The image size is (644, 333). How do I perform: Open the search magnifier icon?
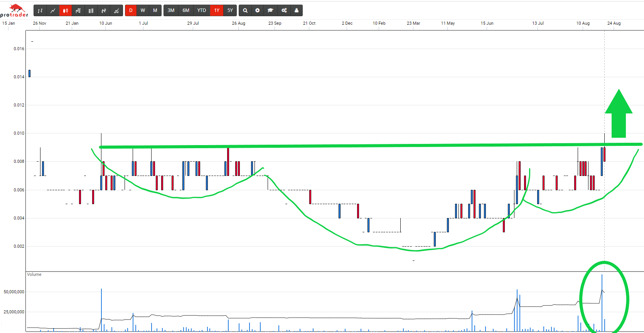coord(245,10)
